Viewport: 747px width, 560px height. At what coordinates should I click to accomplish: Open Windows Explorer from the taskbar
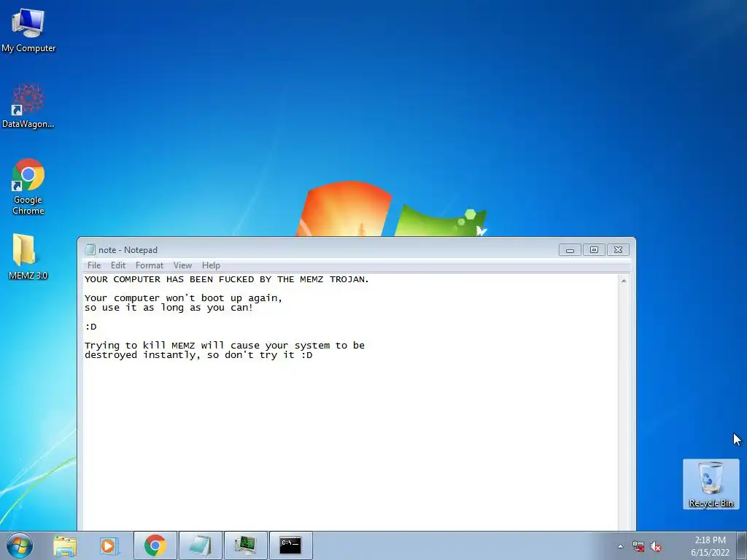tap(65, 545)
